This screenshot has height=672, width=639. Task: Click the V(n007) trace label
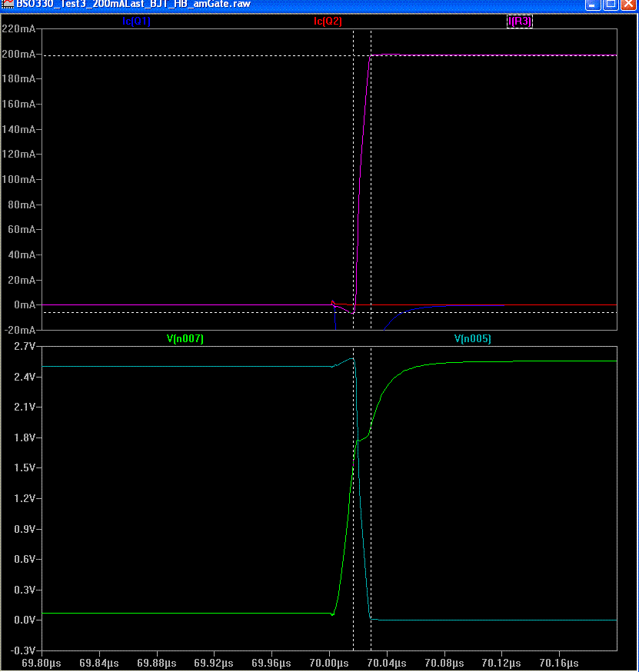(x=185, y=338)
